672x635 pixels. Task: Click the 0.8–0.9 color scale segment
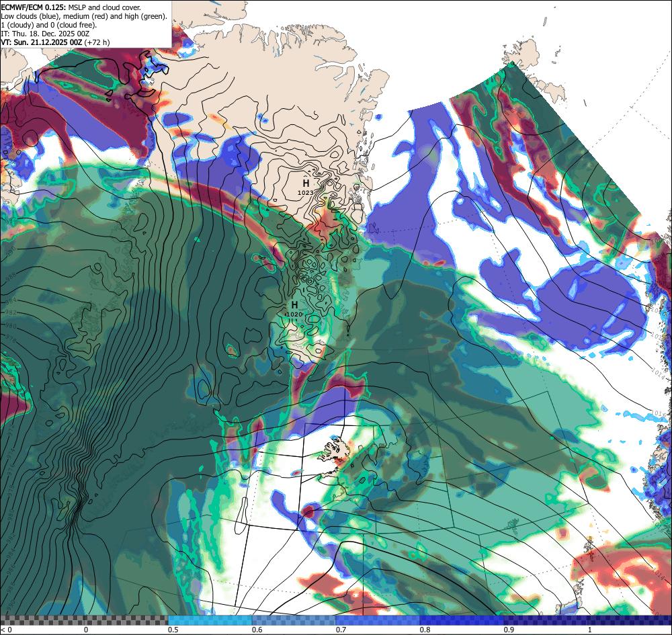pyautogui.click(x=462, y=620)
